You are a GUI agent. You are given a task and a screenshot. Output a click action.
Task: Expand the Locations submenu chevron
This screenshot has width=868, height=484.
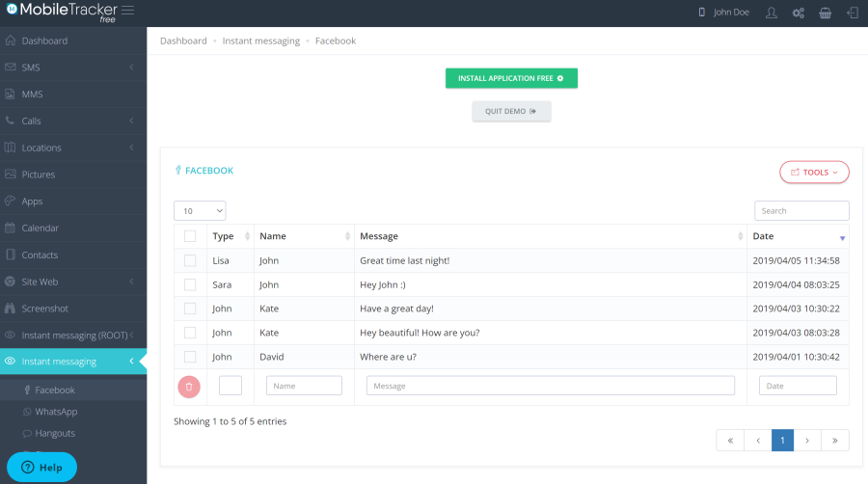point(131,148)
